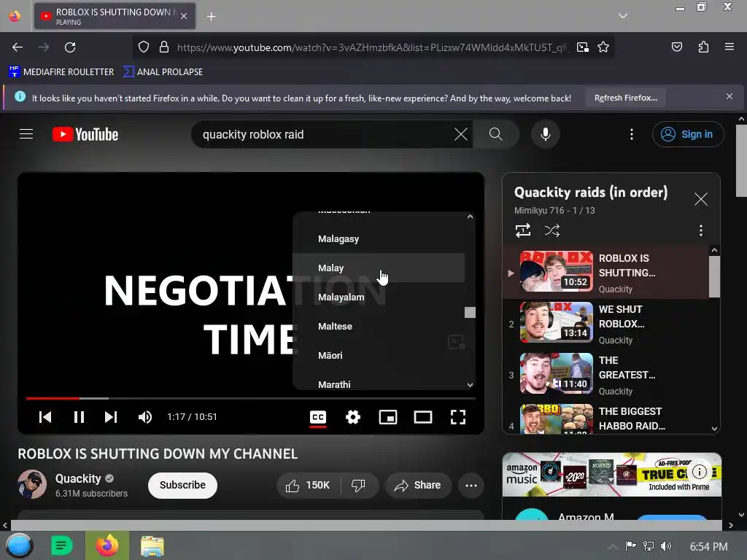This screenshot has width=747, height=560.
Task: Go to the YouTube home logo
Action: click(85, 134)
